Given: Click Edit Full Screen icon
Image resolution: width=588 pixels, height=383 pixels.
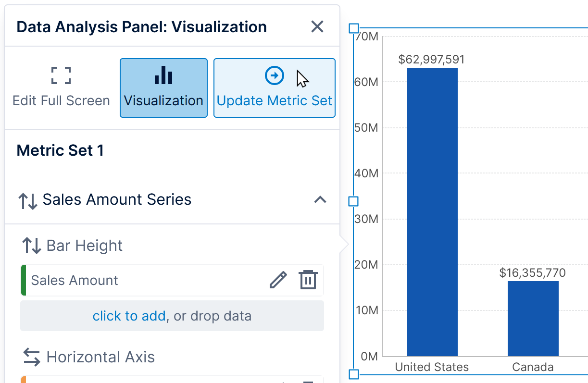Looking at the screenshot, I should pyautogui.click(x=61, y=76).
